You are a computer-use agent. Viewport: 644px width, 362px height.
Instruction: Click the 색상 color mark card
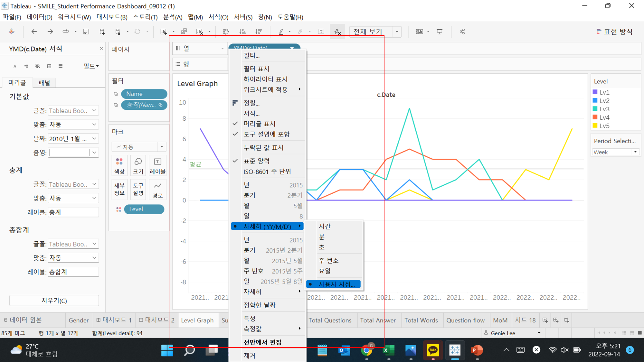tap(119, 166)
